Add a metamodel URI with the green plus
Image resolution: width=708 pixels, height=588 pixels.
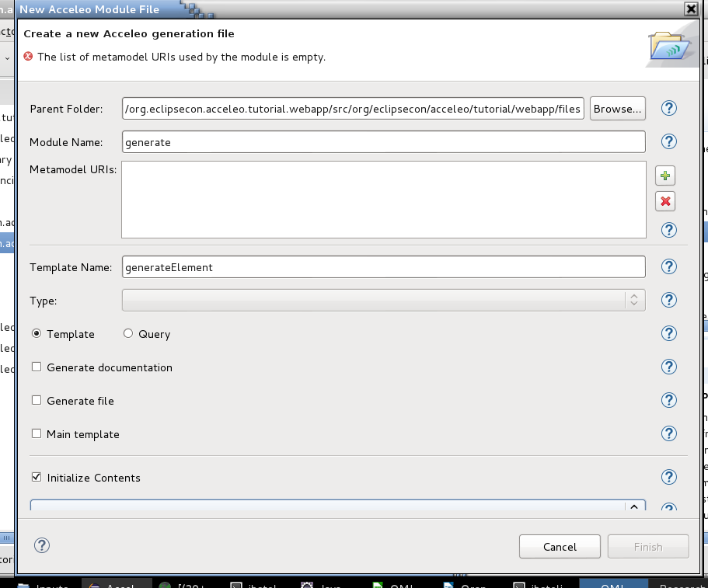point(665,176)
